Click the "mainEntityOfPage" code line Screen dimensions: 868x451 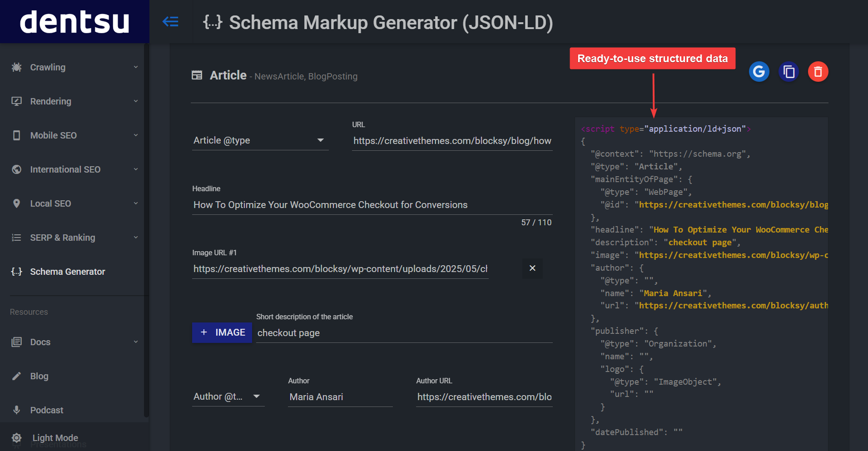(x=641, y=179)
